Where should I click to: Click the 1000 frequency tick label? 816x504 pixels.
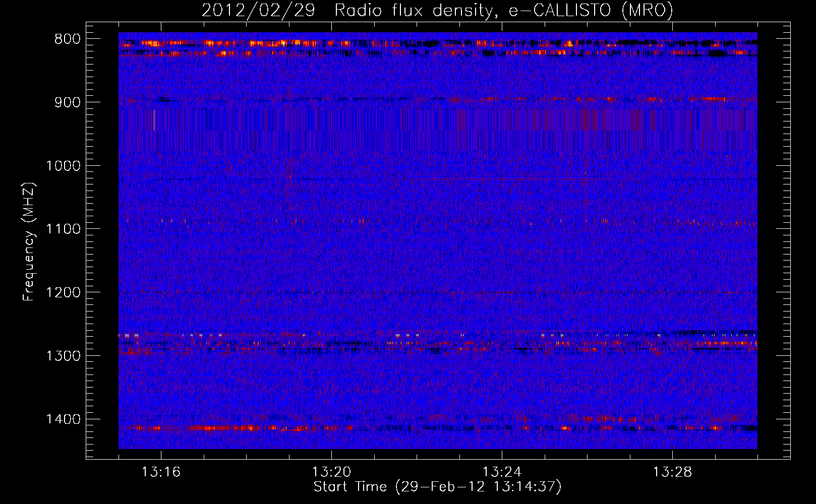64,166
